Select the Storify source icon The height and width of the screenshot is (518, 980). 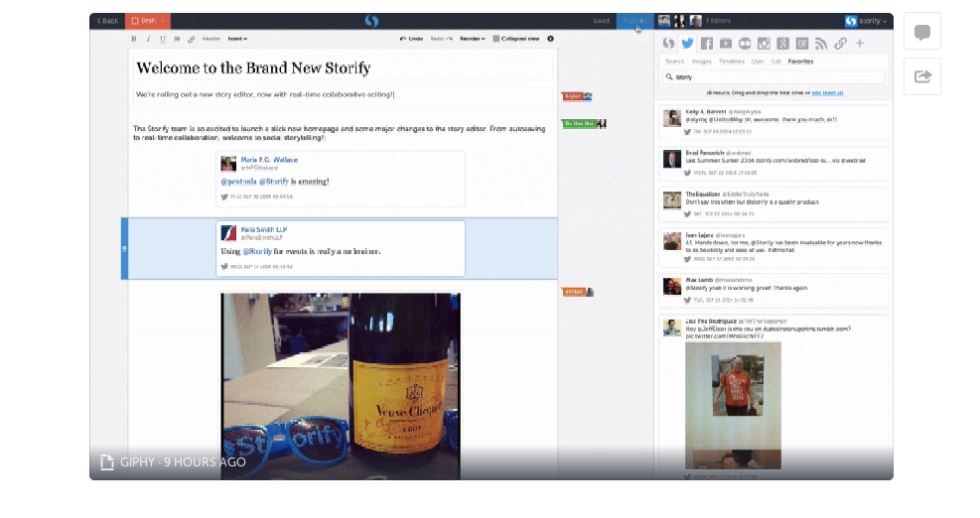tap(669, 43)
